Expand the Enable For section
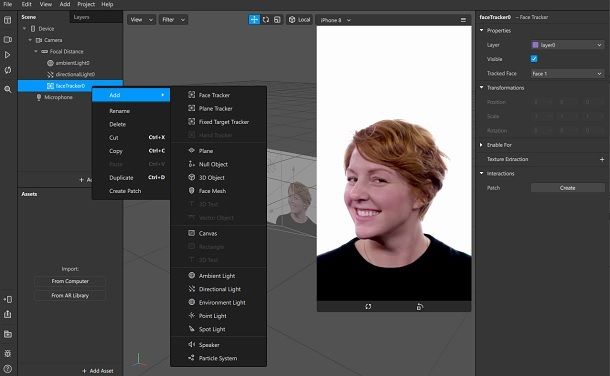The image size is (610, 376). click(x=482, y=145)
